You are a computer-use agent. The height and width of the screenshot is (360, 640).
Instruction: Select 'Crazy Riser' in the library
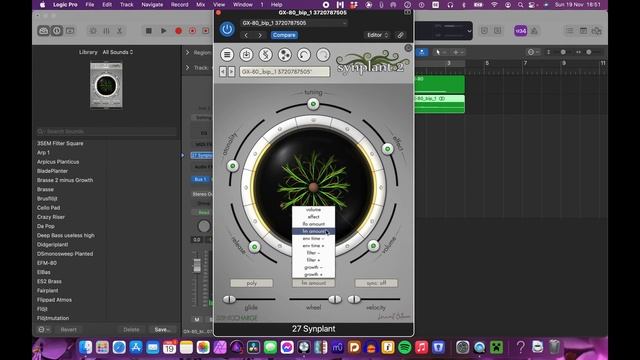coord(51,217)
